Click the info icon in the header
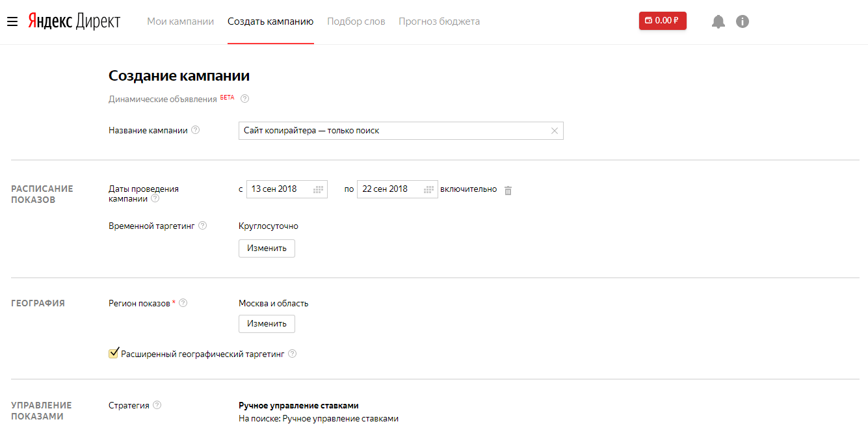Image resolution: width=868 pixels, height=426 pixels. point(743,21)
